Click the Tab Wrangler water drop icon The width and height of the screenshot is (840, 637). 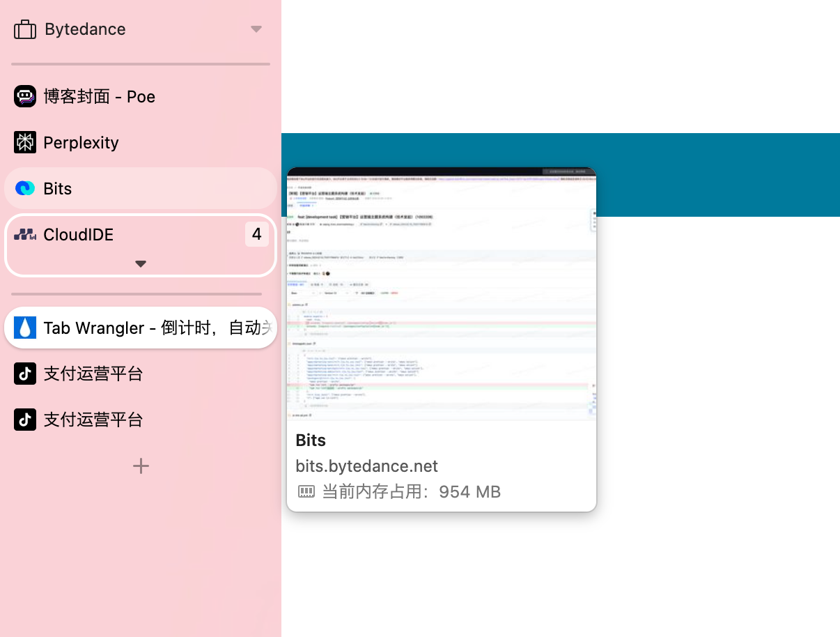(25, 328)
